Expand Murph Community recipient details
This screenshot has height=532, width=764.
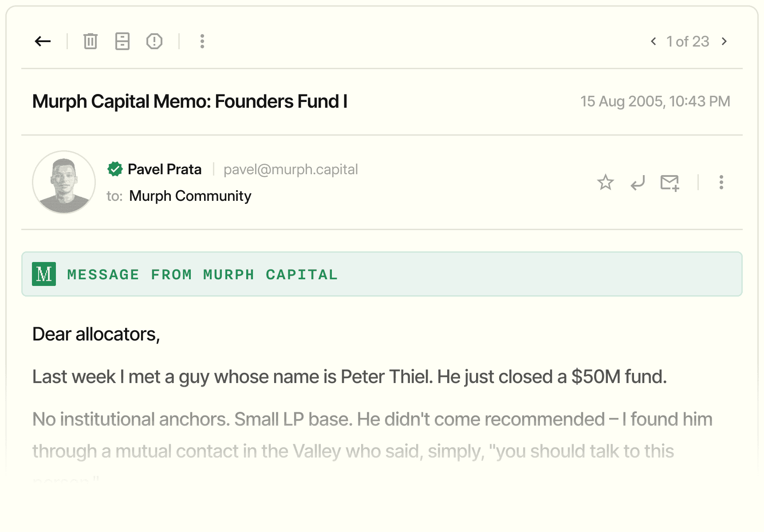190,196
